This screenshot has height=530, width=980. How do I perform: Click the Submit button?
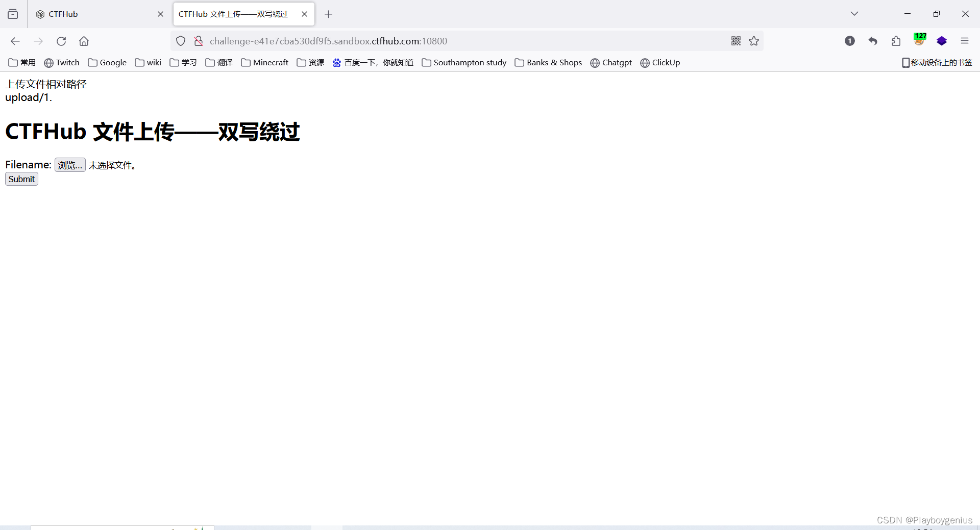[x=21, y=179]
